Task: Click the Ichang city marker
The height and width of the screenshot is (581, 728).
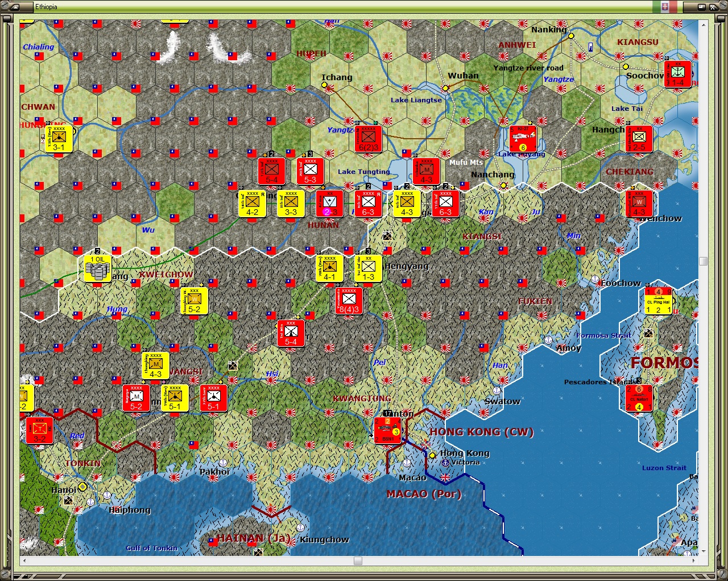Action: (324, 85)
